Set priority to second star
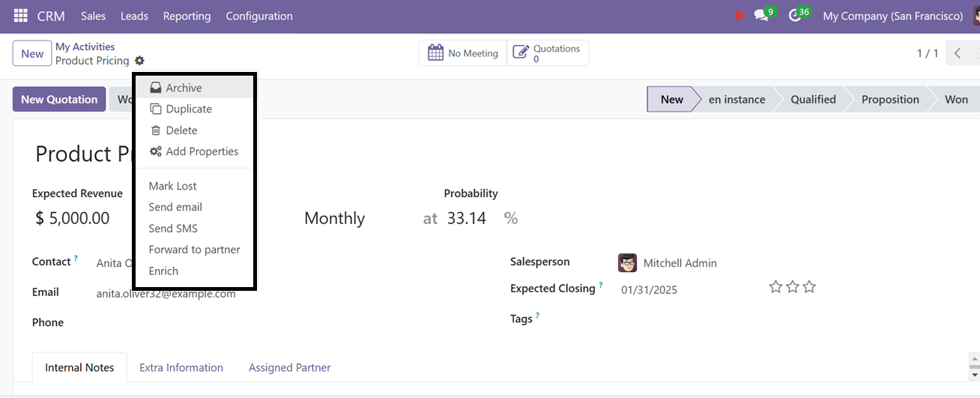Image resolution: width=980 pixels, height=398 pixels. pos(793,287)
